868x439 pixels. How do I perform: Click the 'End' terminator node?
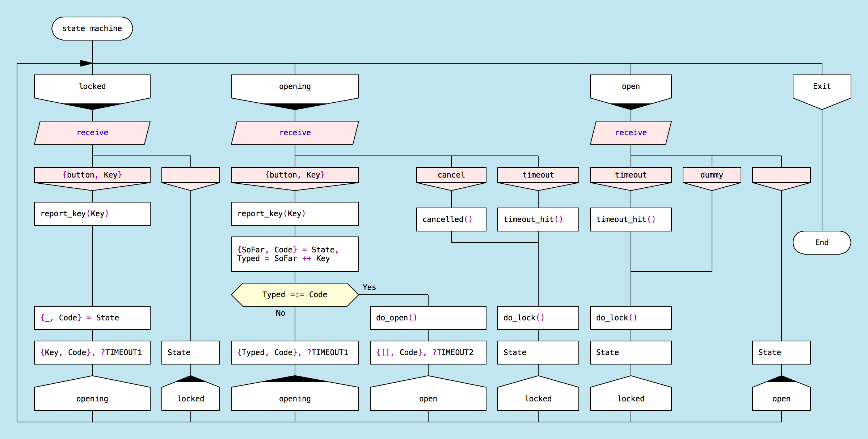(x=821, y=243)
